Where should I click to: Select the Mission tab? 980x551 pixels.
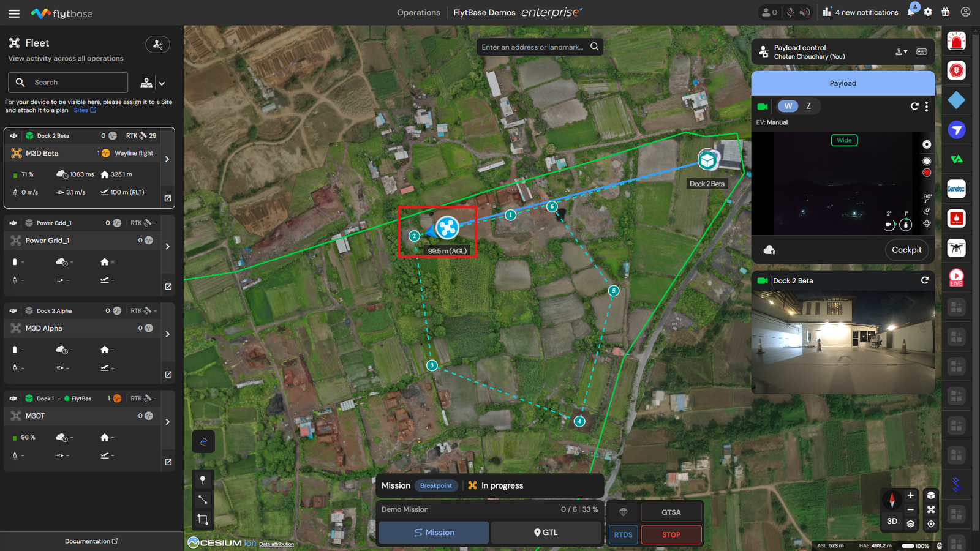tap(434, 533)
